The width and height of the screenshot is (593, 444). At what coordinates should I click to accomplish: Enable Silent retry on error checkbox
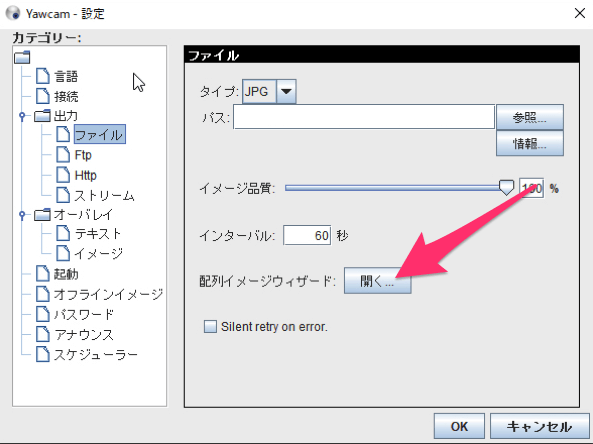(210, 326)
